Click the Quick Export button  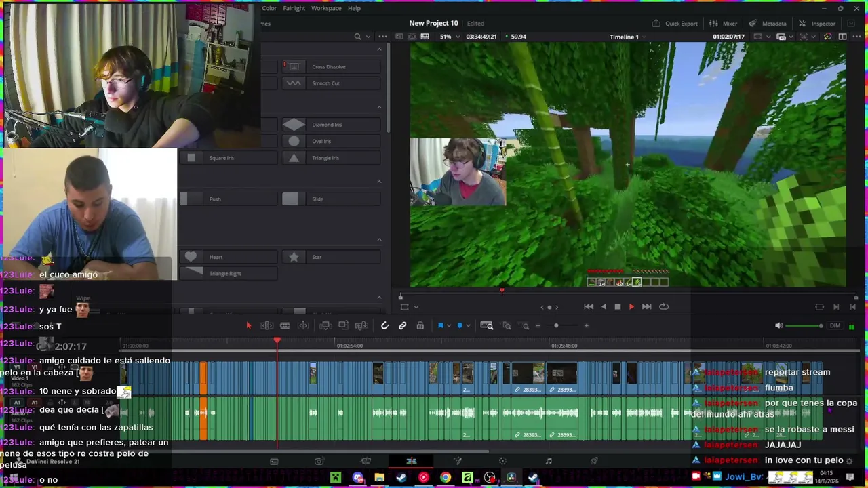675,24
